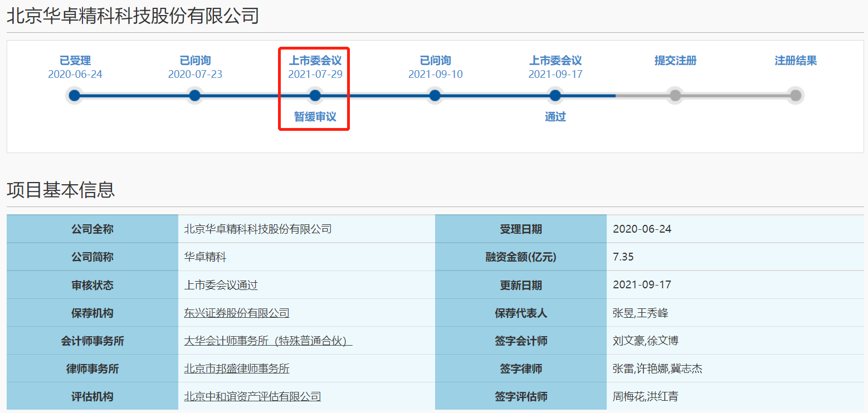Screen dimensions: 868x413
Task: Select the 通过 result label
Action: (x=555, y=117)
